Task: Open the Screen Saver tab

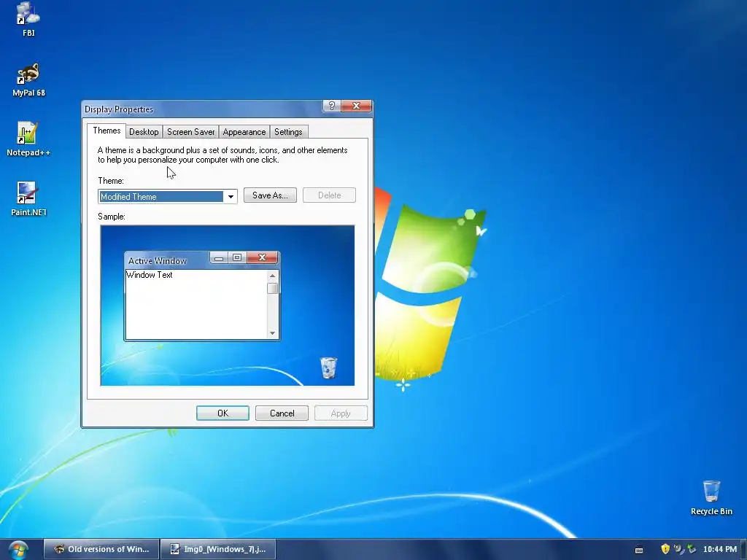Action: coord(190,132)
